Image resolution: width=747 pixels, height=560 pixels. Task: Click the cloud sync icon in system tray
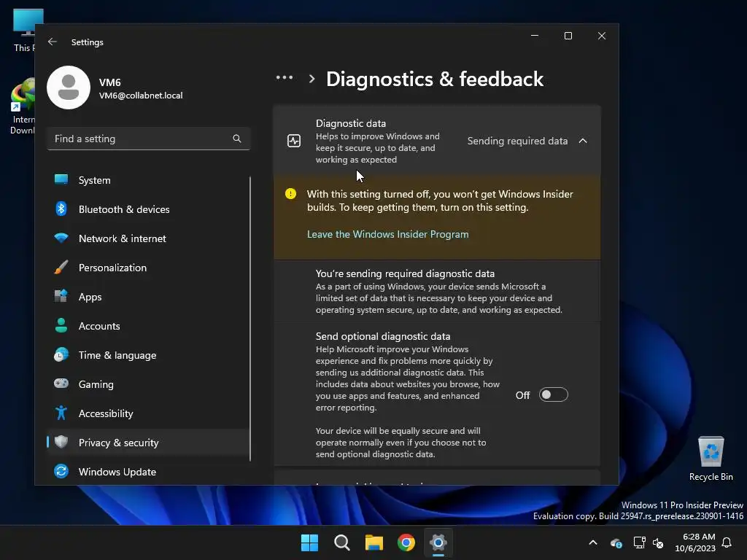[x=616, y=542]
